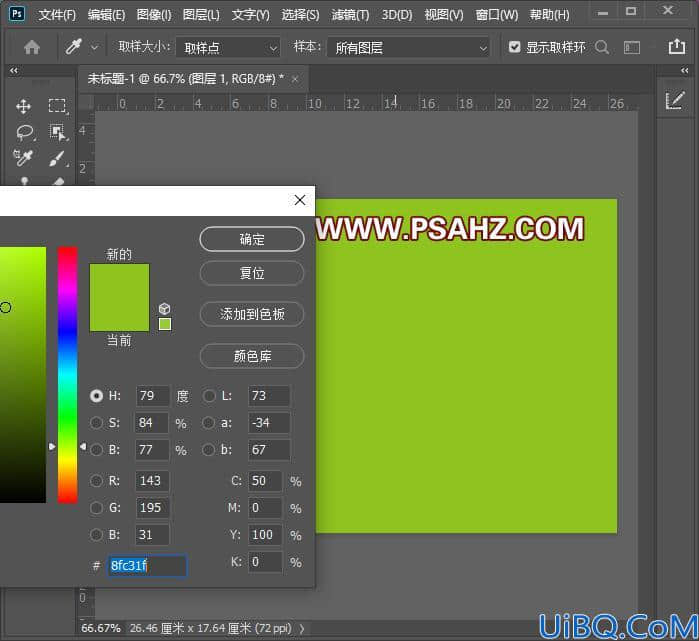Open the 图层(L) menu
Image resolution: width=699 pixels, height=641 pixels.
pyautogui.click(x=201, y=15)
